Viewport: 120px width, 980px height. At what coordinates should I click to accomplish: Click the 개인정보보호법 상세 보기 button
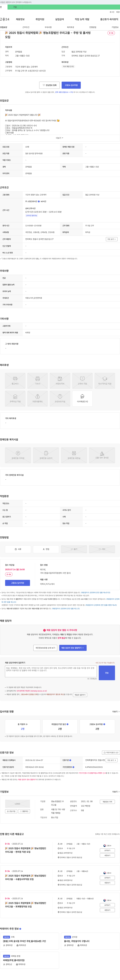45,648
